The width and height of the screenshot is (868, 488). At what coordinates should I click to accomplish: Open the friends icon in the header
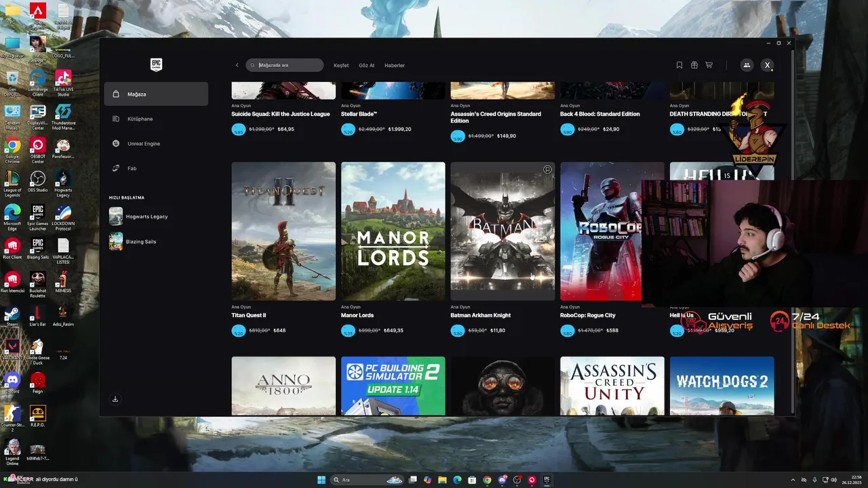click(747, 65)
